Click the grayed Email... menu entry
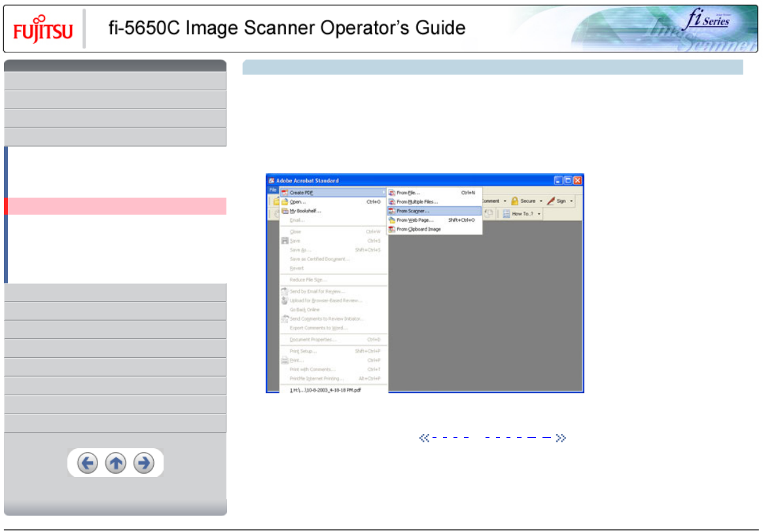 tap(333, 220)
